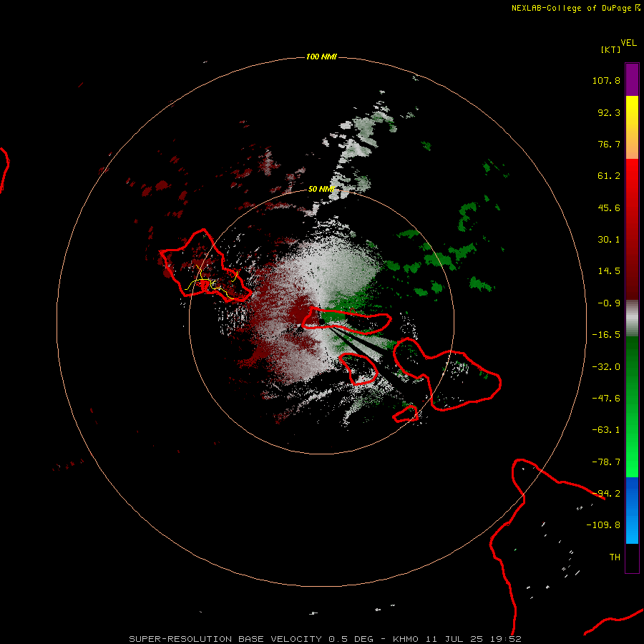Image resolution: width=644 pixels, height=644 pixels.
Task: Pick the green segment of velocity color bar
Action: pyautogui.click(x=632, y=406)
